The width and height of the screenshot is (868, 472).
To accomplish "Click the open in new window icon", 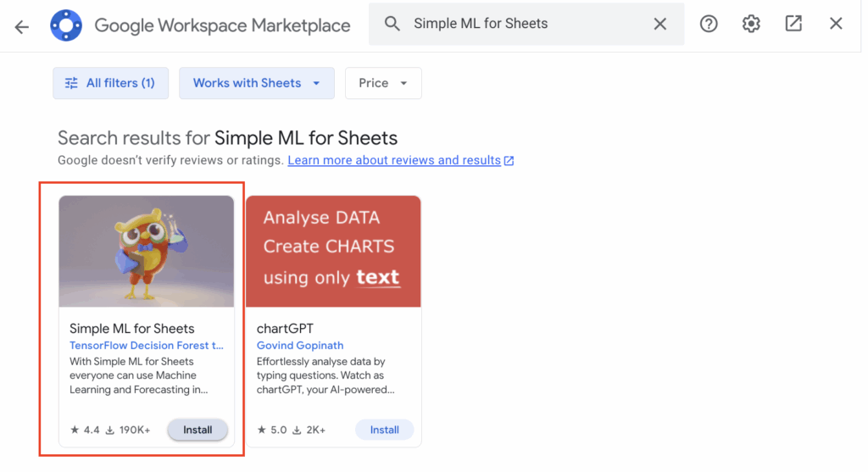I will [793, 24].
